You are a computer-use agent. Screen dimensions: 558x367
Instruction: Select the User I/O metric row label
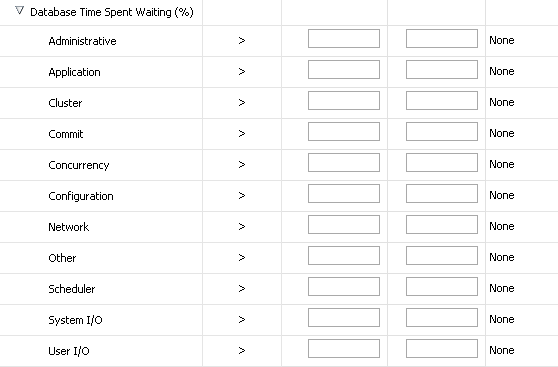[x=69, y=351]
